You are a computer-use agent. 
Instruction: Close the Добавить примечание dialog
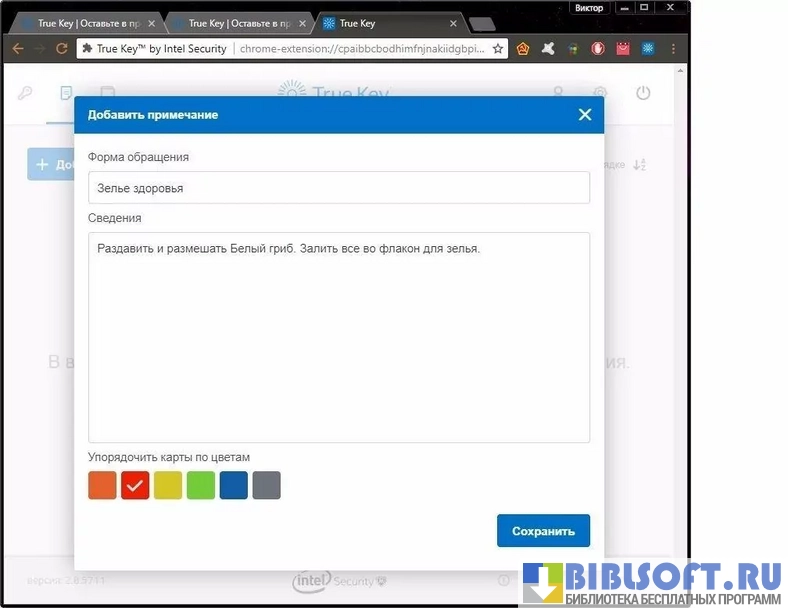click(x=585, y=115)
